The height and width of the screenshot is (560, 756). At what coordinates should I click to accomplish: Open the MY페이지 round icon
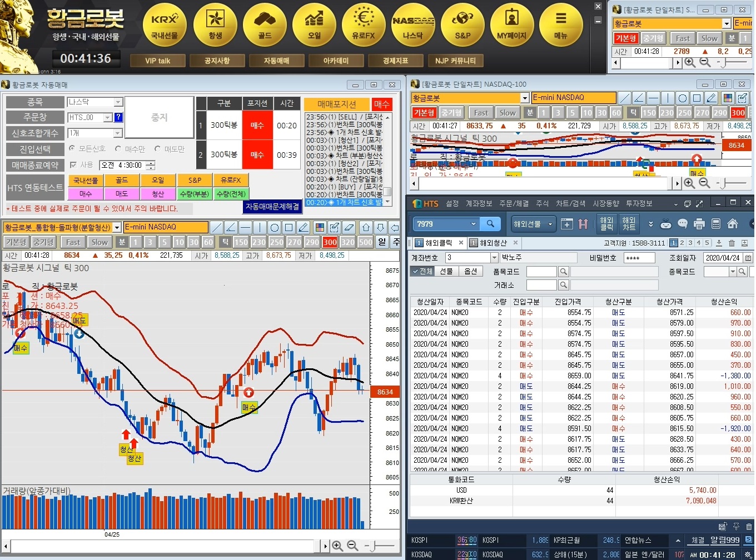(x=512, y=25)
